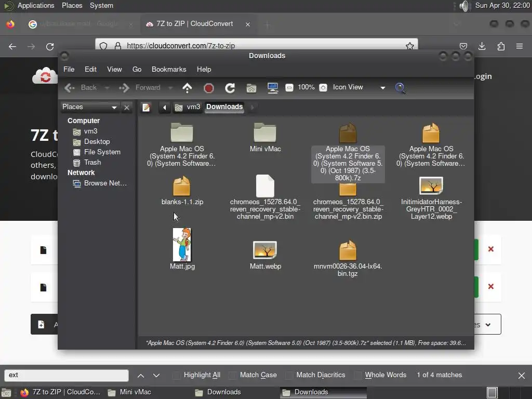The height and width of the screenshot is (399, 532).
Task: Go up to parent folder
Action: click(187, 88)
